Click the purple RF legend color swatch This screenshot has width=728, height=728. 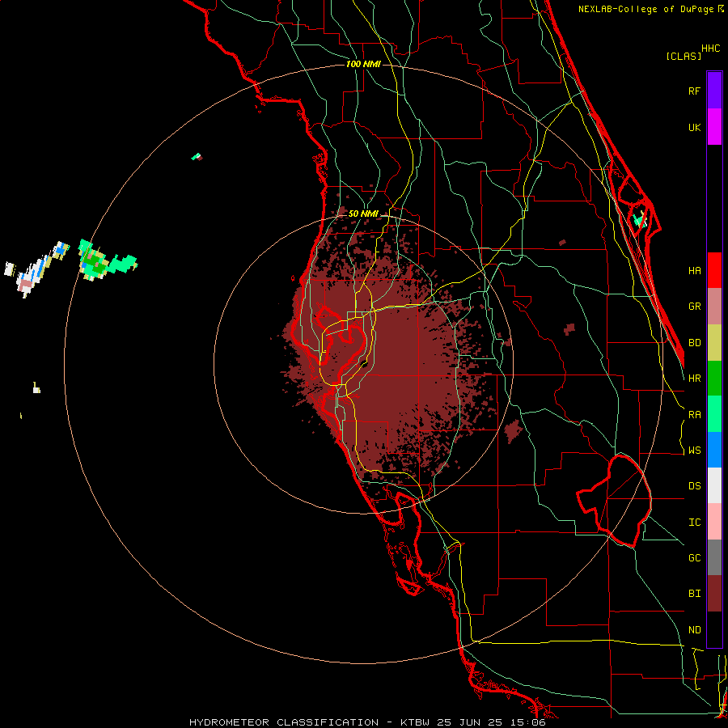pos(714,91)
